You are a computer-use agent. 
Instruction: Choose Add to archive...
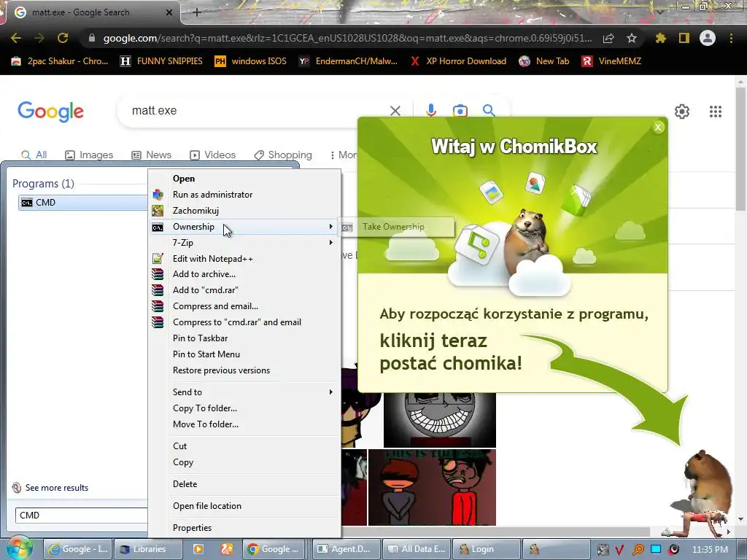pyautogui.click(x=244, y=274)
